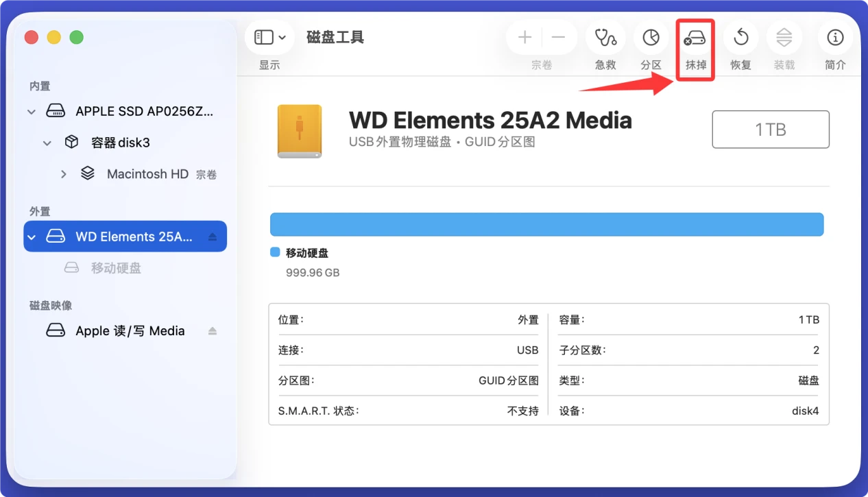Click the remove volume minus button

coord(558,37)
